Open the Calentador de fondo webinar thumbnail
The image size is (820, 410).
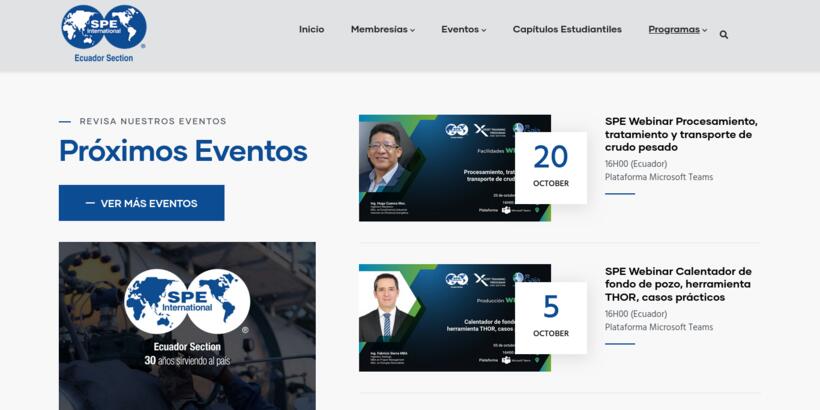pos(454,318)
